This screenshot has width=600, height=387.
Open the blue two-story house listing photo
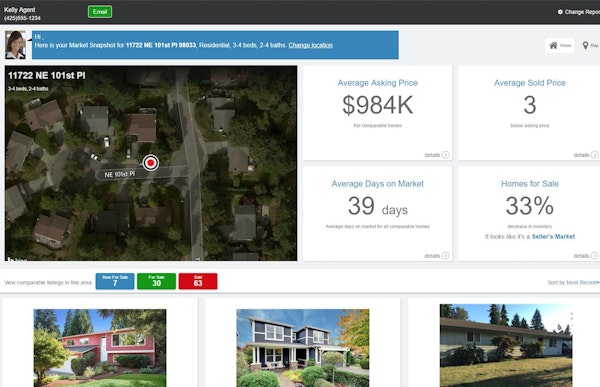coord(303,348)
